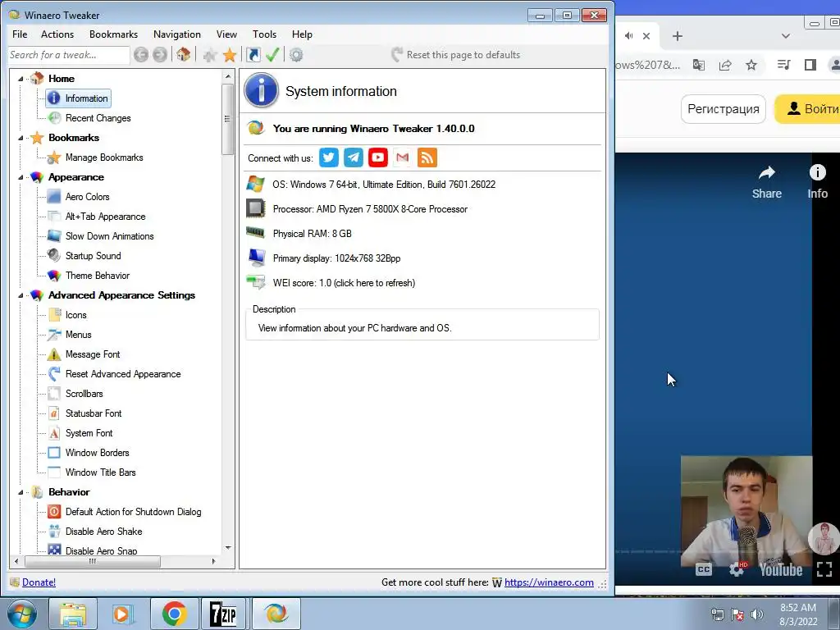This screenshot has height=630, width=840.
Task: Toggle closed captions CC in video player
Action: point(703,569)
